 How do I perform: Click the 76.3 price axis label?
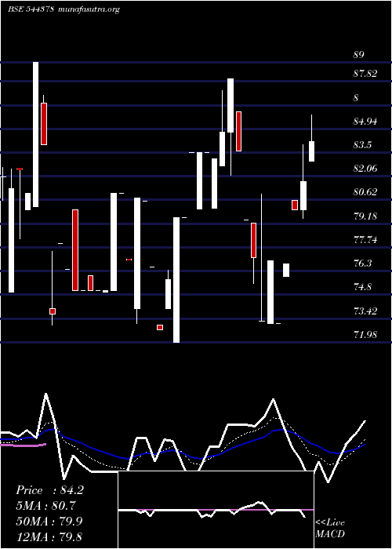pyautogui.click(x=362, y=264)
